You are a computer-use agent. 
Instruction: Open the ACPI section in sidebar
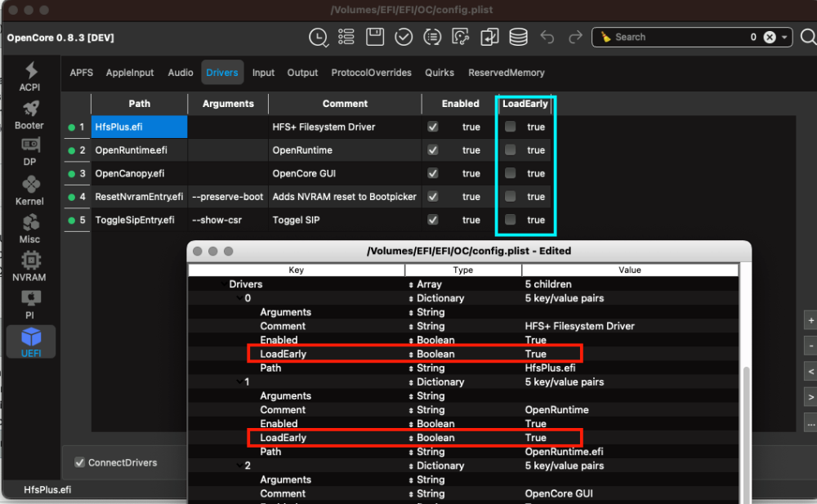pyautogui.click(x=29, y=77)
